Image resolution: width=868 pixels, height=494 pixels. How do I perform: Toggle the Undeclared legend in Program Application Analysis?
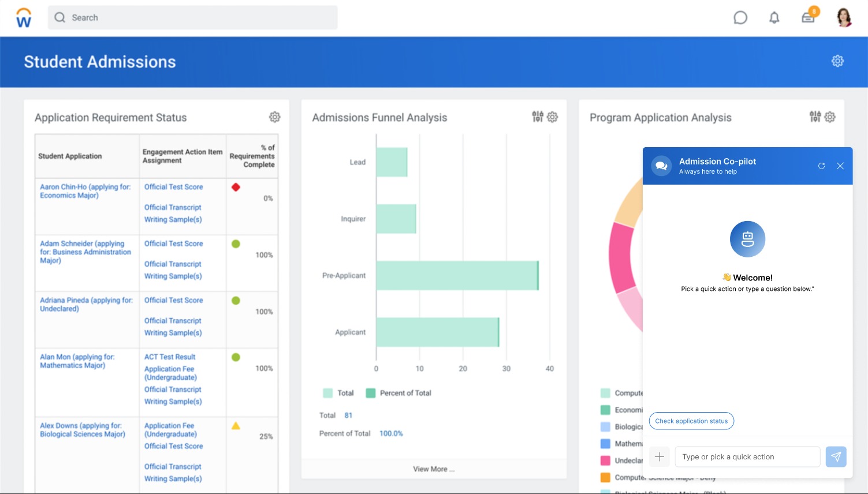605,459
